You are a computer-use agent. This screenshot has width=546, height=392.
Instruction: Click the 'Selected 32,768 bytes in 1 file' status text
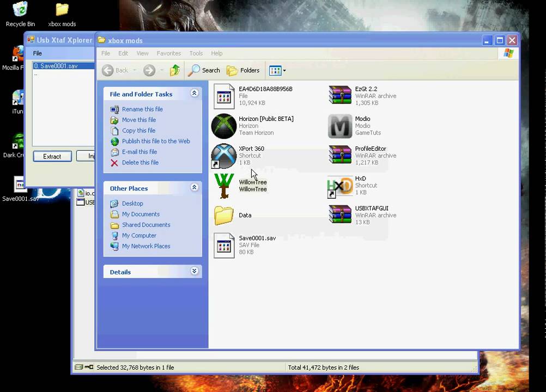pyautogui.click(x=135, y=367)
